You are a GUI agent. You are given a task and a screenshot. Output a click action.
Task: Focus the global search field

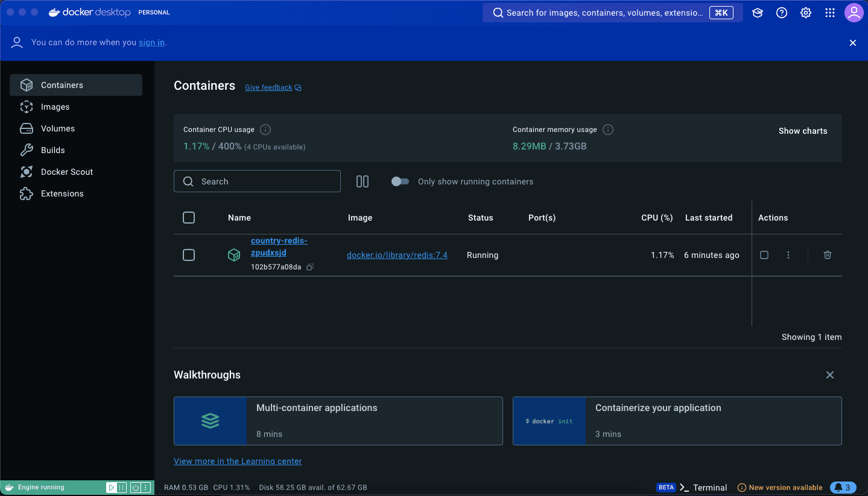[x=613, y=13]
